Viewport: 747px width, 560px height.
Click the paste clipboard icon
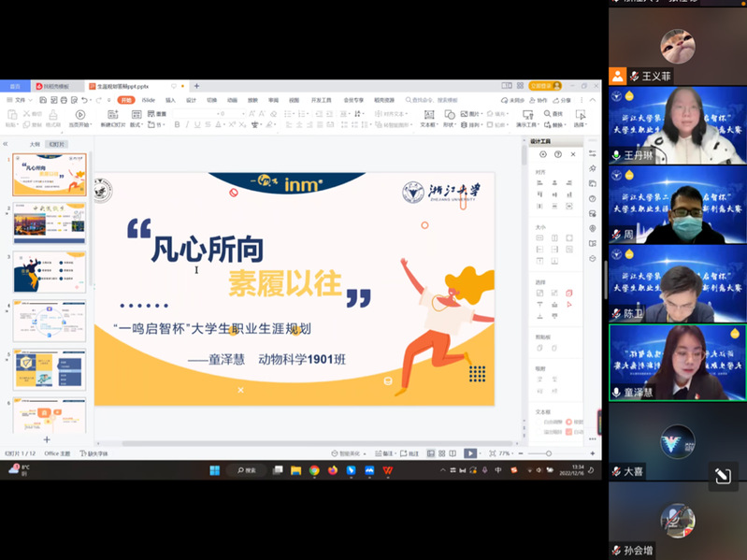(x=12, y=114)
